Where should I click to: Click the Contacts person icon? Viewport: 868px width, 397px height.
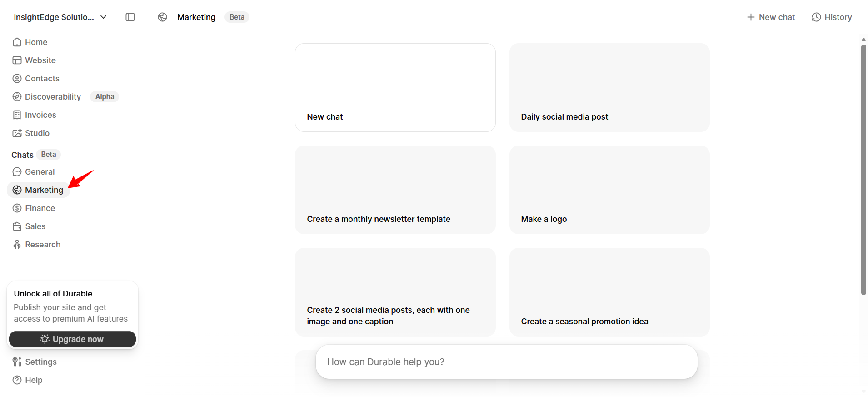click(x=17, y=79)
